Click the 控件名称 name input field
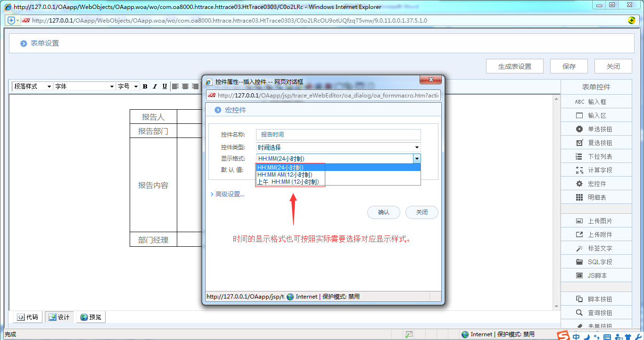Screen dimensions: 644x340 pos(337,135)
